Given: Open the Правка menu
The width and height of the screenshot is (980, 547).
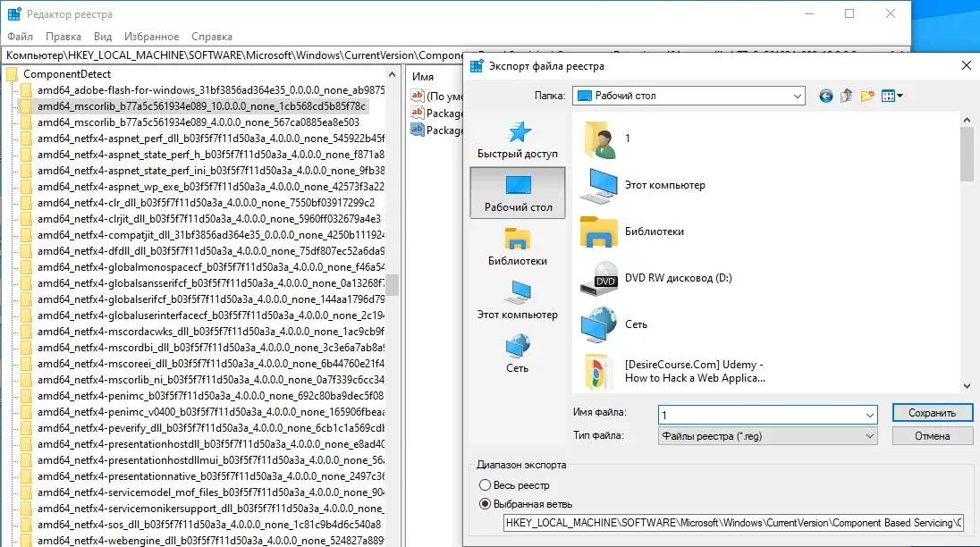Looking at the screenshot, I should (x=63, y=37).
